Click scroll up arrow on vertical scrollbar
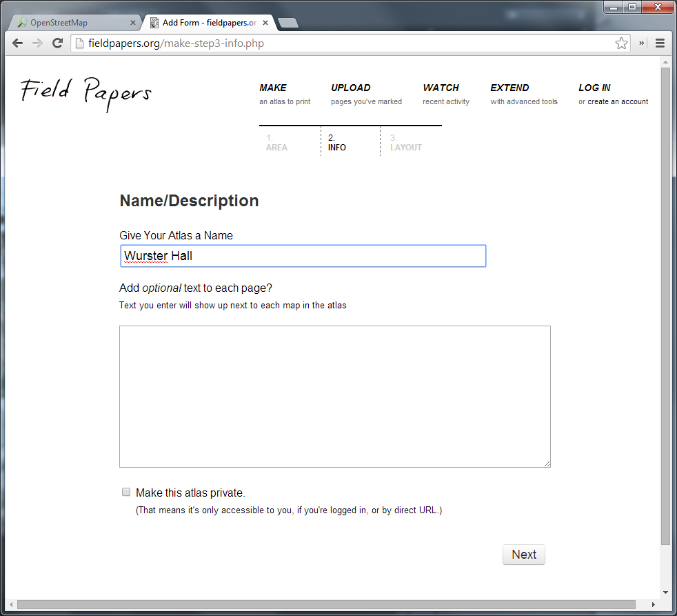Image resolution: width=677 pixels, height=616 pixels. click(665, 63)
